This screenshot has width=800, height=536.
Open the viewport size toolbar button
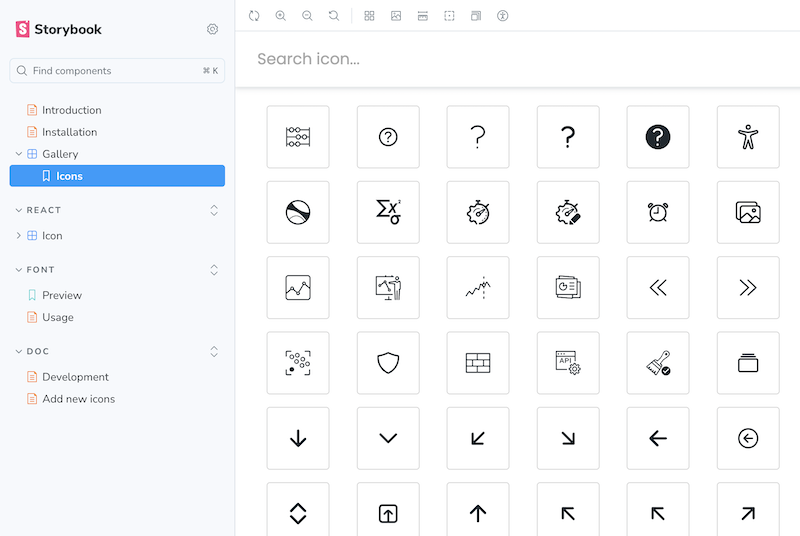476,16
